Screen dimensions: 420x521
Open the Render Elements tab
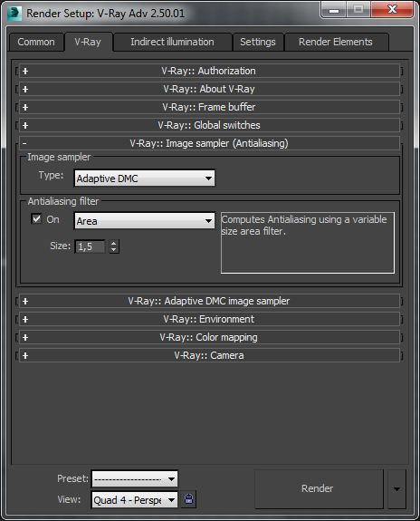(x=336, y=42)
